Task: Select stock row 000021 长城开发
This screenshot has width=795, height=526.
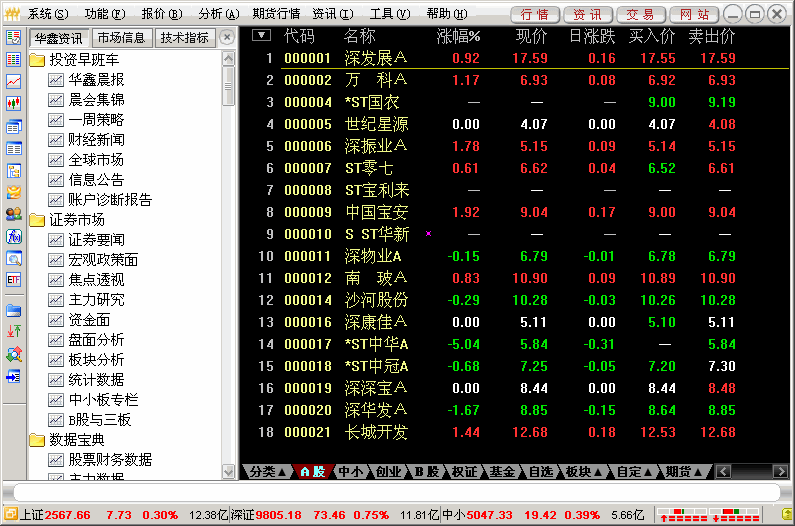Action: point(515,432)
